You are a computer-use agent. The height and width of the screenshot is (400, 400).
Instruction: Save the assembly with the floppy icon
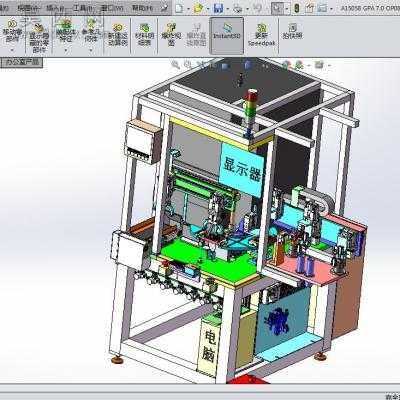tap(218, 8)
